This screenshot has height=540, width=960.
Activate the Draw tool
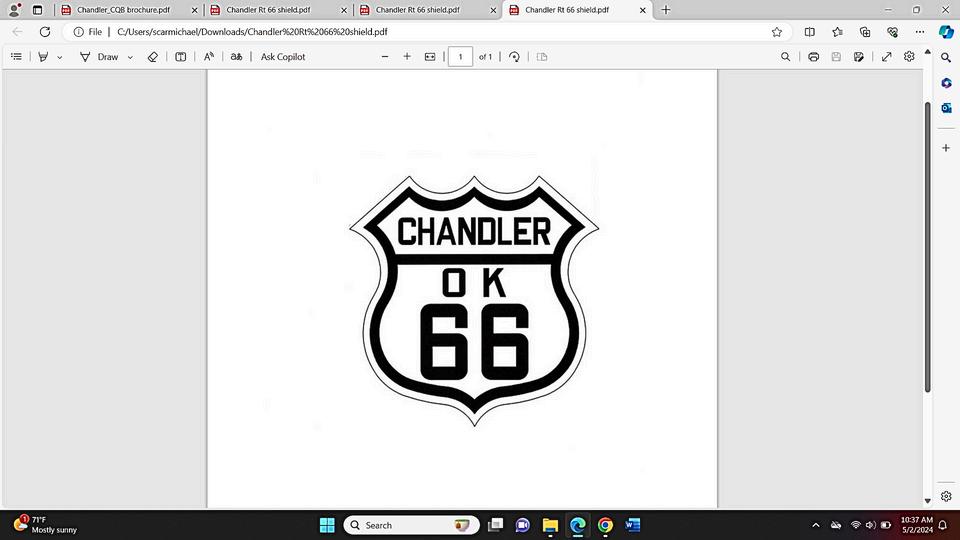[99, 56]
